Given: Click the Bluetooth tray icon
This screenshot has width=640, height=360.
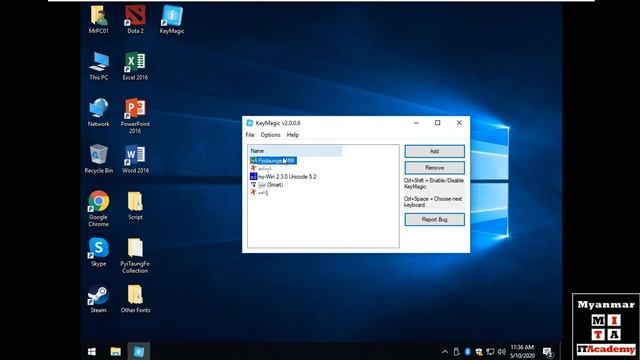Looking at the screenshot, I should tap(468, 351).
